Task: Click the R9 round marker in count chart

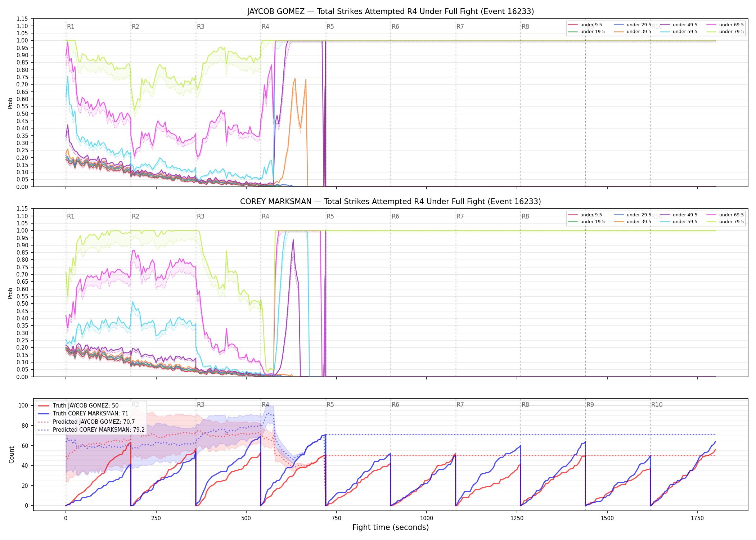Action: pyautogui.click(x=590, y=405)
